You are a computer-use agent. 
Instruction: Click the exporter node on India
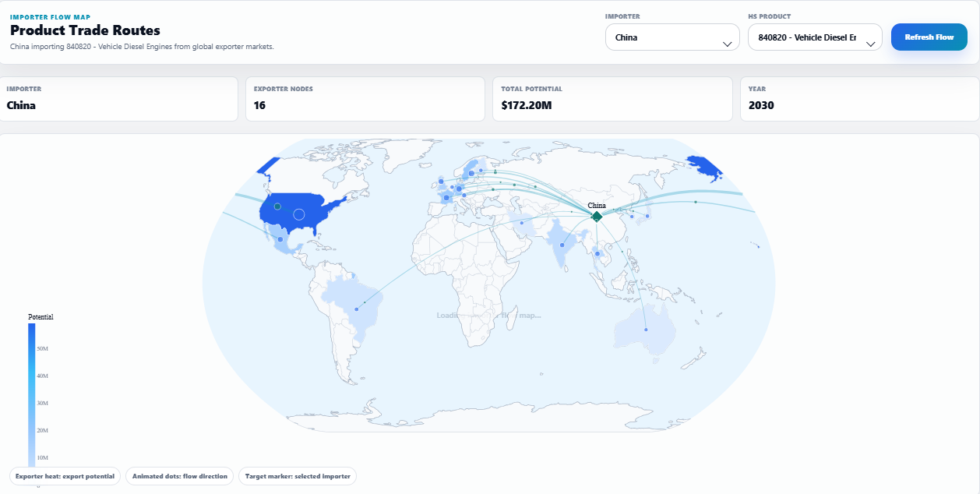562,245
